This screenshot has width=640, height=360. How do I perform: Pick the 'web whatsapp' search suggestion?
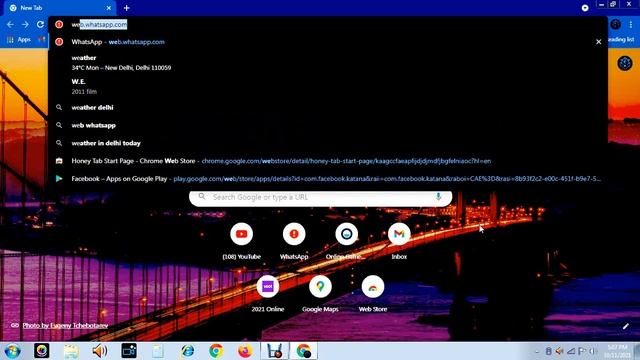click(x=327, y=125)
